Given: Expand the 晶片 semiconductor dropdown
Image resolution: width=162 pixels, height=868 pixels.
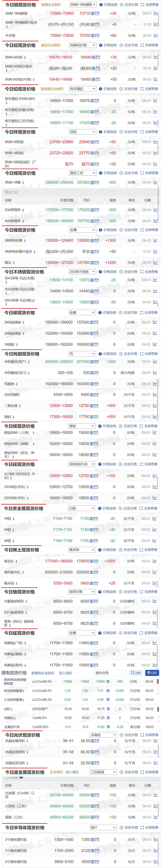Looking at the screenshot, I should [103, 827].
